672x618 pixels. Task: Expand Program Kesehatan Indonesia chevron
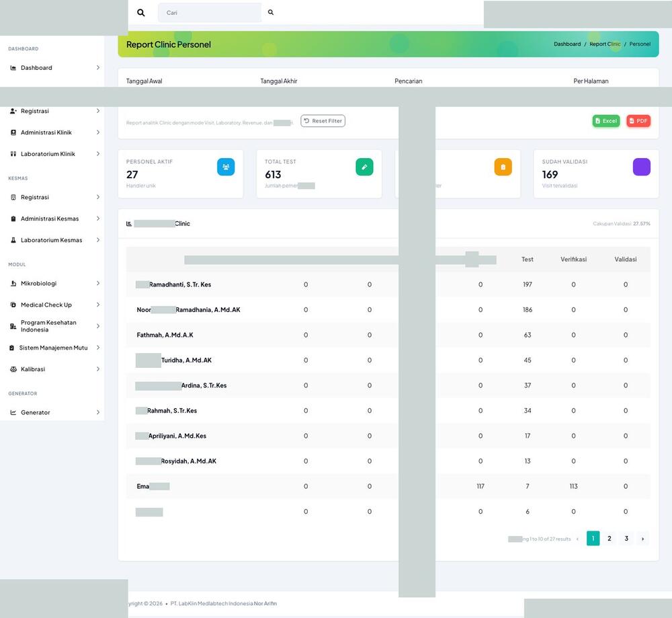coord(97,326)
